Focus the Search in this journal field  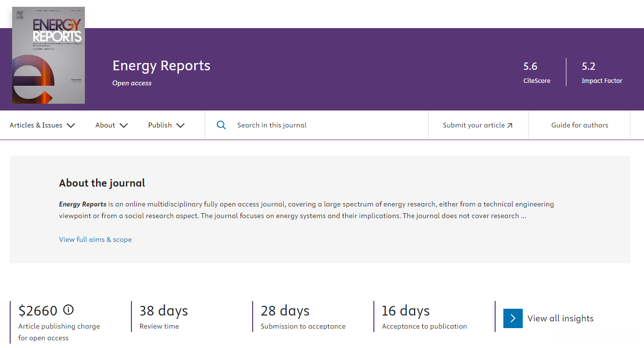[317, 125]
